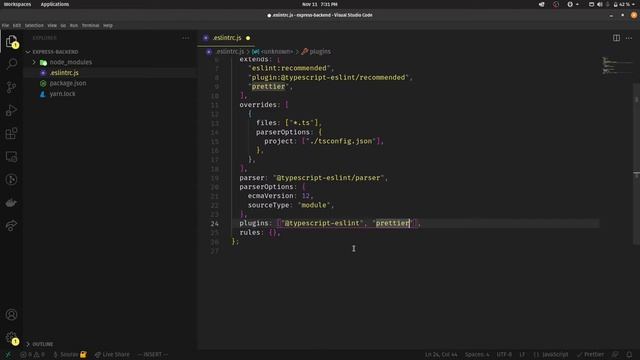Click the sourceType property name

point(269,205)
